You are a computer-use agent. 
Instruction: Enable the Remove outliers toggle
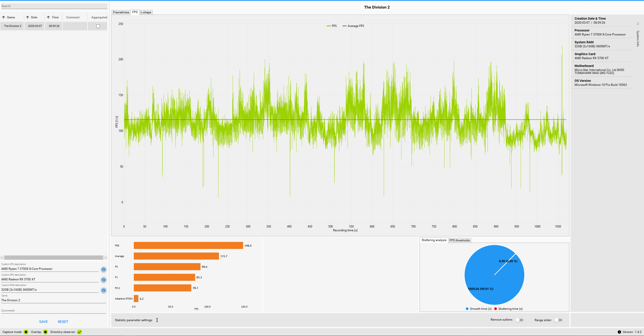pyautogui.click(x=519, y=320)
